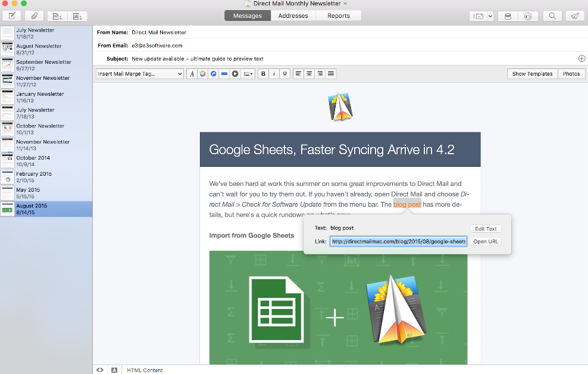This screenshot has width=588, height=374.
Task: Open the dropdown arrow beside envelope preview
Action: coord(490,16)
